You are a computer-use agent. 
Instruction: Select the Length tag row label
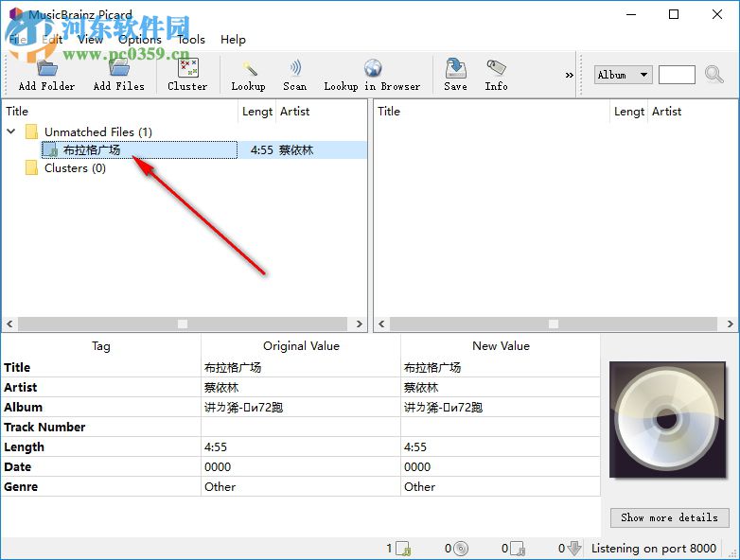tap(24, 446)
